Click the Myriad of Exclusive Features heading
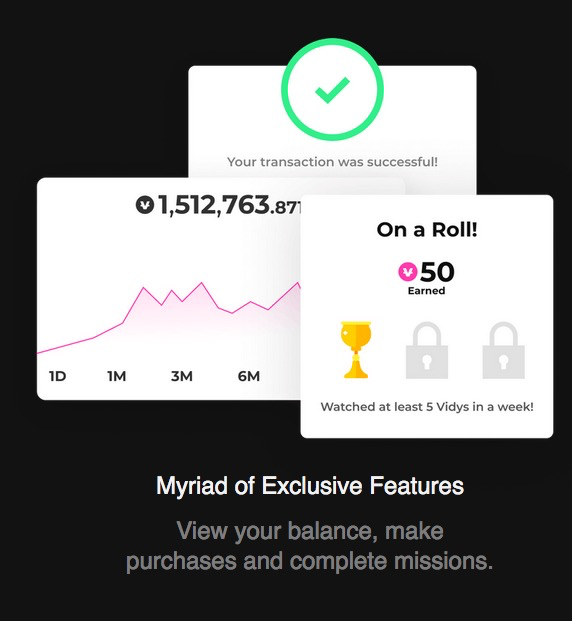The image size is (572, 621). (310, 486)
